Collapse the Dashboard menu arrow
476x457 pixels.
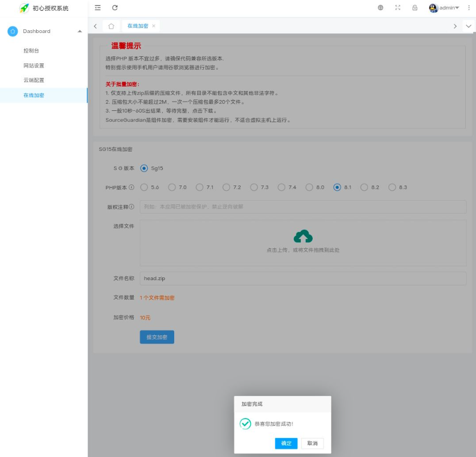coord(80,31)
